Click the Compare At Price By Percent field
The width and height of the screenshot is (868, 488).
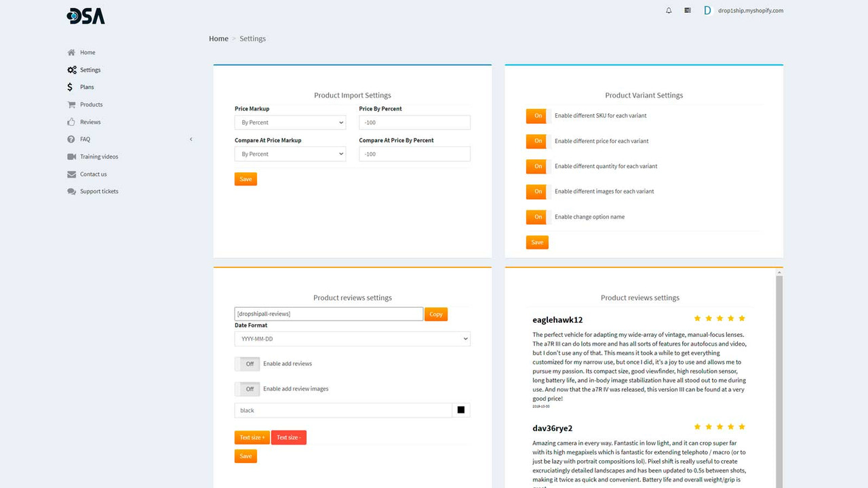[x=414, y=154]
